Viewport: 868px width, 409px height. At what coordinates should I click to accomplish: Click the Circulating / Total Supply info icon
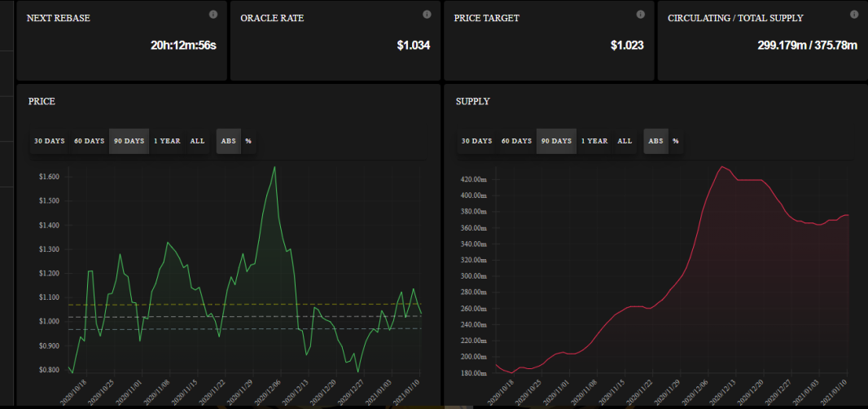click(854, 15)
